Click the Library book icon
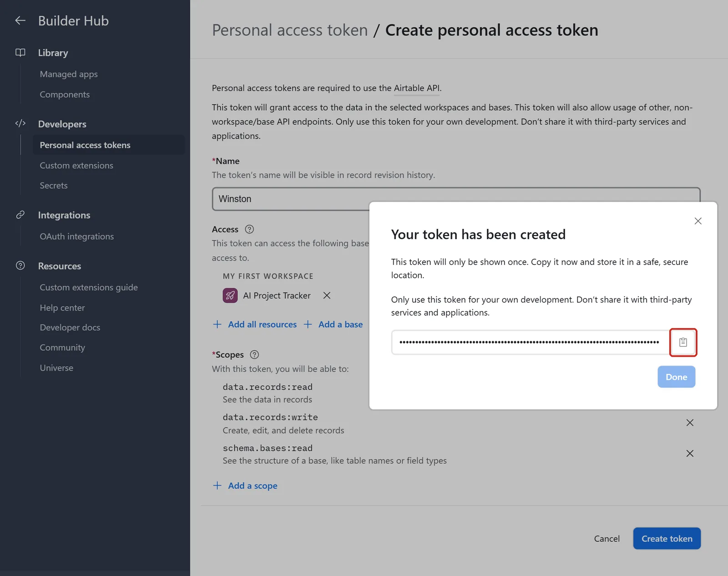The height and width of the screenshot is (576, 728). pos(20,52)
